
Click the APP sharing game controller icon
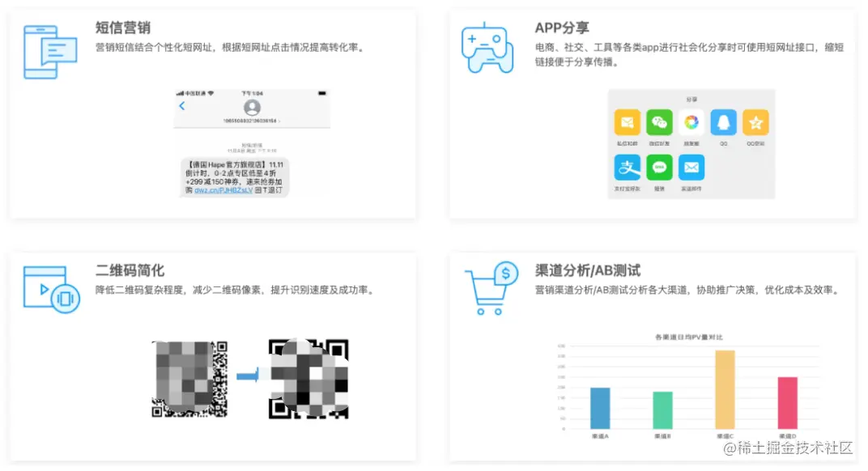(487, 49)
